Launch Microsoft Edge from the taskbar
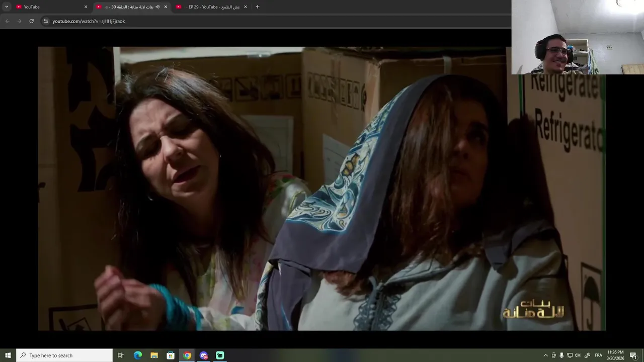644x362 pixels. click(137, 355)
